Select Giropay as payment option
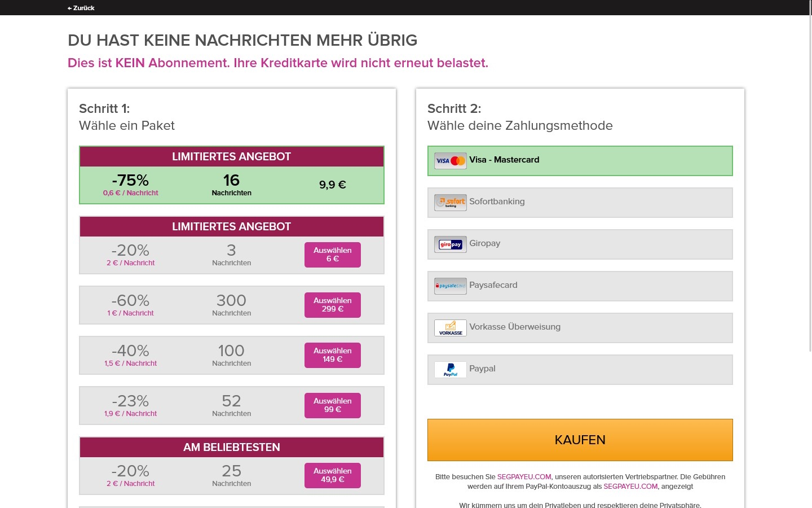The height and width of the screenshot is (508, 812). 580,244
